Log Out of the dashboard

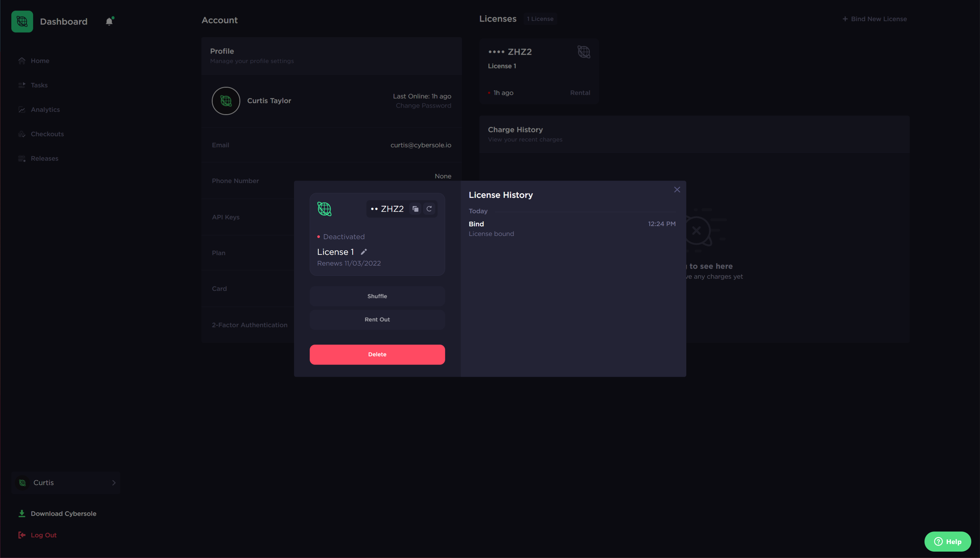44,535
